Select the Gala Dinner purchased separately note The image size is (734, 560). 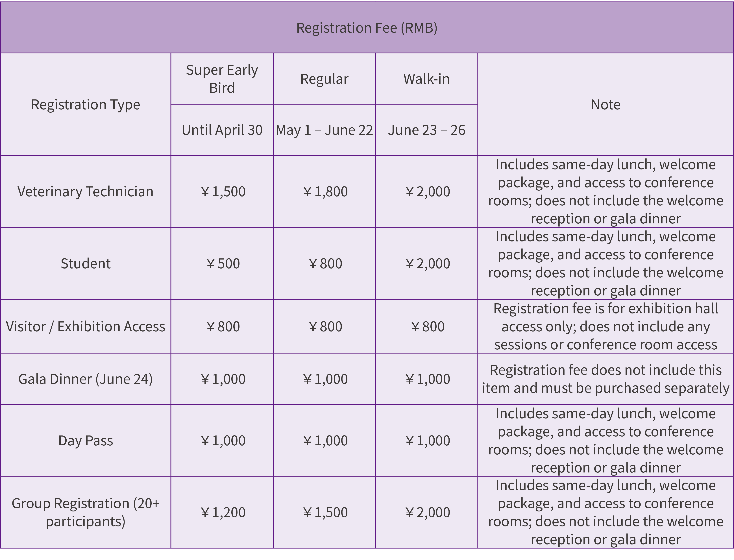pos(605,379)
